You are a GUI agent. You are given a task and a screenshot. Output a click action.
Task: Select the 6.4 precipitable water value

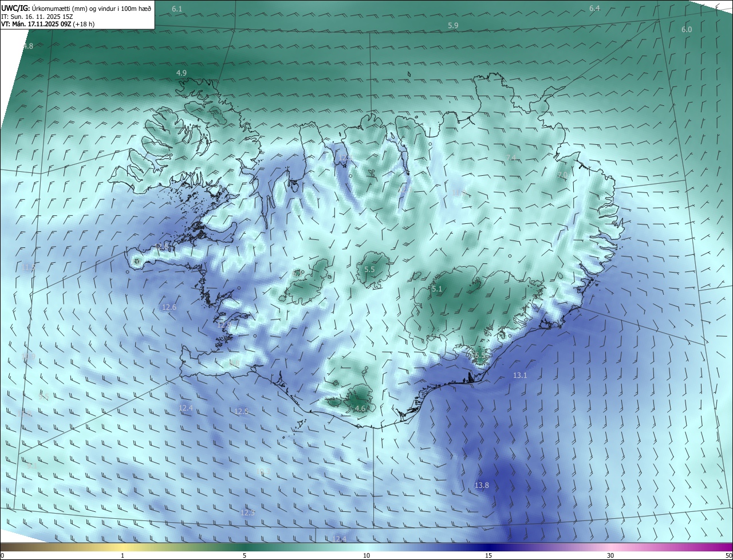pos(594,8)
